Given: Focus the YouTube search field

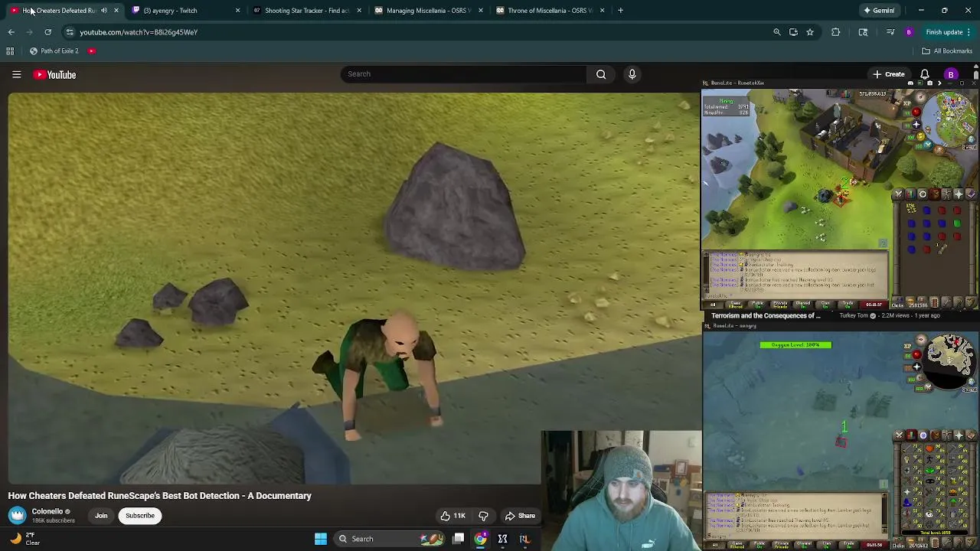Looking at the screenshot, I should 463,74.
